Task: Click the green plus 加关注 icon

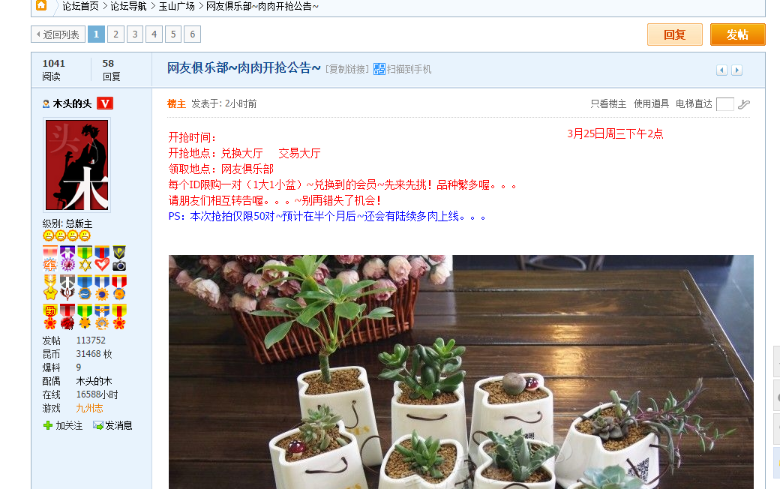Action: (48, 425)
